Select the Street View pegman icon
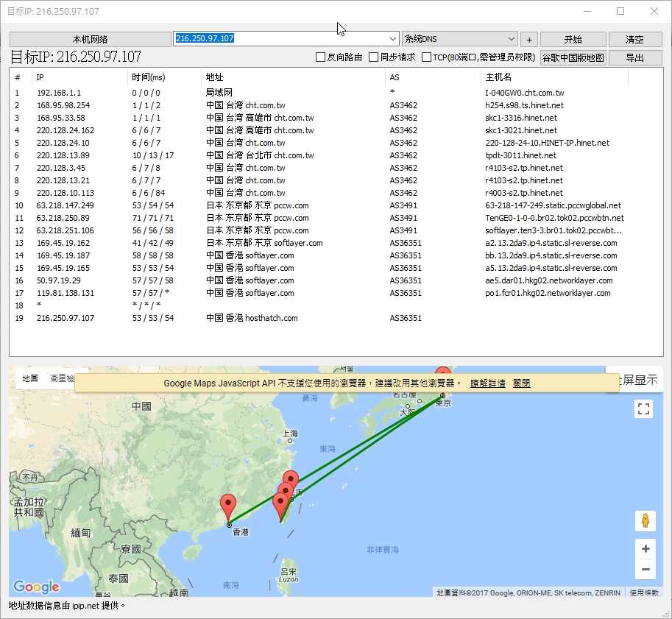This screenshot has height=619, width=672. pyautogui.click(x=646, y=521)
